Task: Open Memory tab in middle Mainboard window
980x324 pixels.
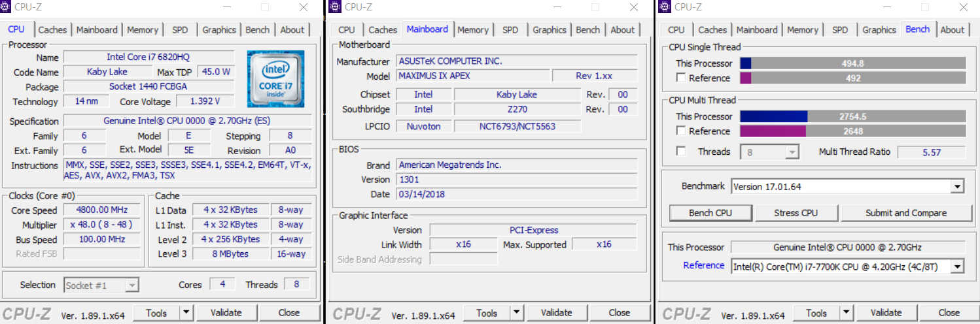Action: (x=473, y=30)
